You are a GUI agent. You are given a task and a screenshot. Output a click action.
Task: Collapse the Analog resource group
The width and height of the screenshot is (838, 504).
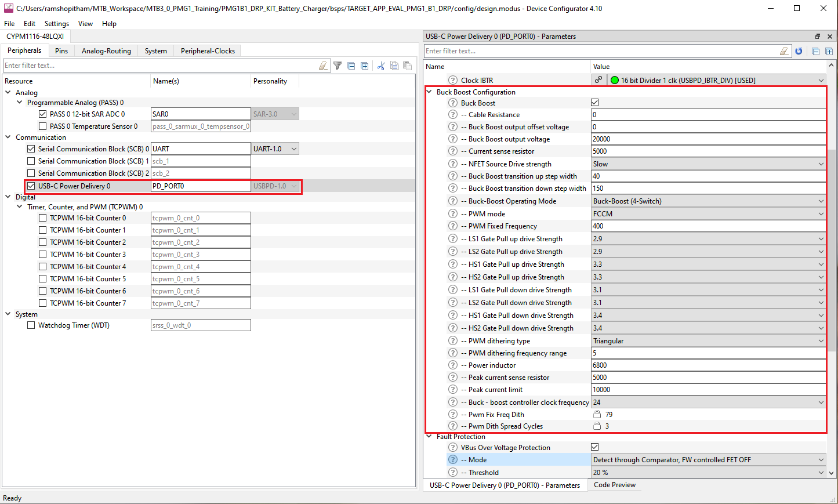tap(8, 92)
